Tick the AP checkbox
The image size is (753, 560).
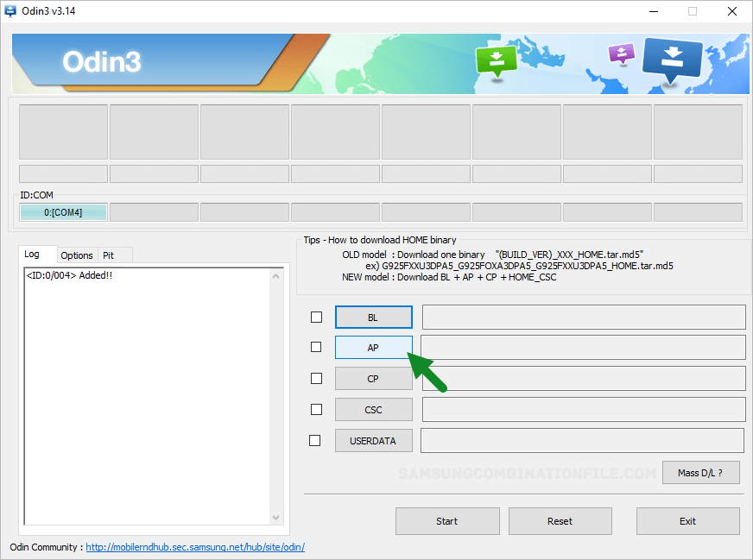(316, 347)
